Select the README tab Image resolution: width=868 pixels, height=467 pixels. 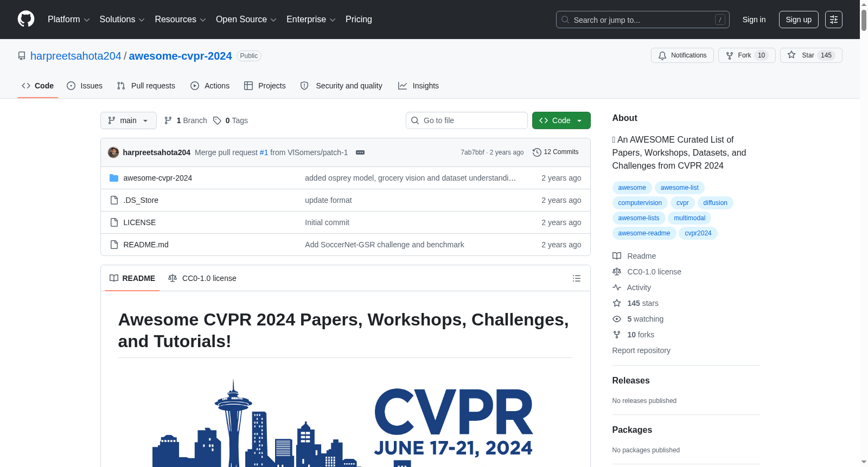coord(132,278)
